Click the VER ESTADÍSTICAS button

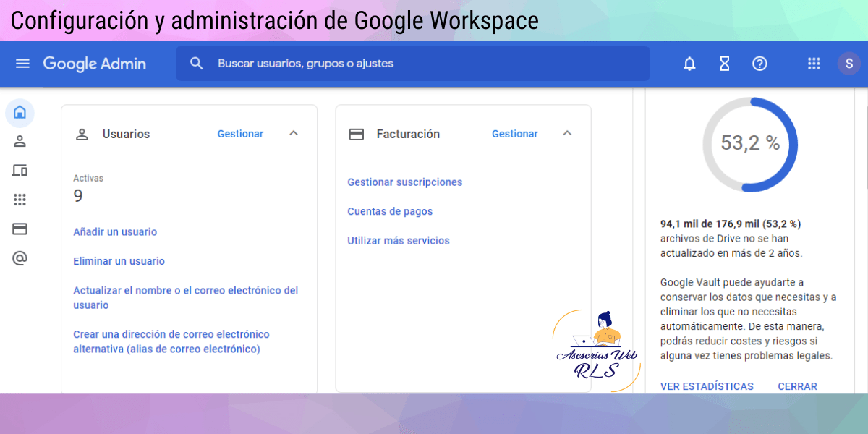(x=707, y=386)
